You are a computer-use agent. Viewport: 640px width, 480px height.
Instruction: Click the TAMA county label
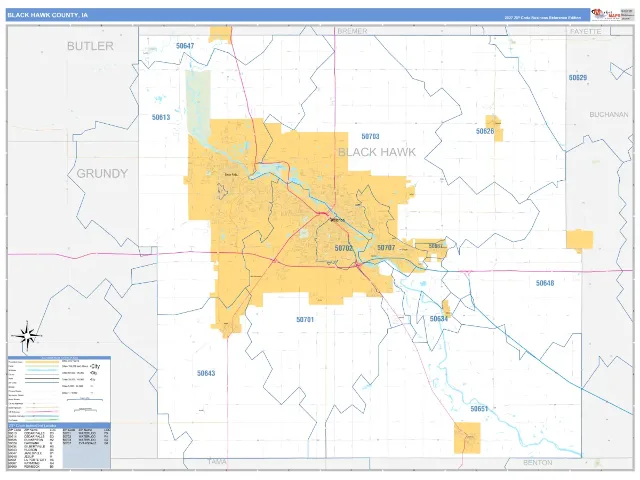tap(217, 462)
